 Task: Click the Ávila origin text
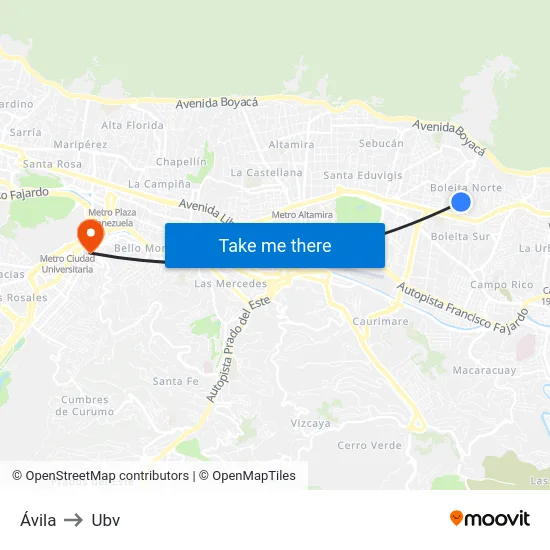[x=38, y=520]
